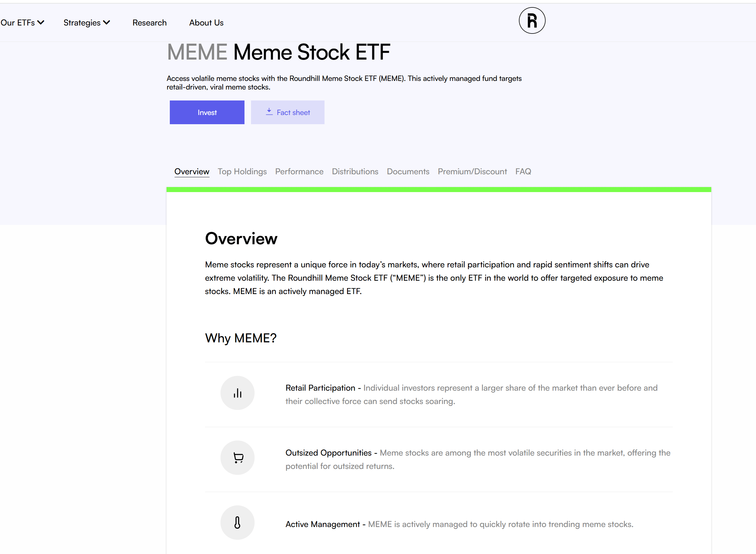Select the Overview tab
The height and width of the screenshot is (554, 756).
click(x=192, y=172)
